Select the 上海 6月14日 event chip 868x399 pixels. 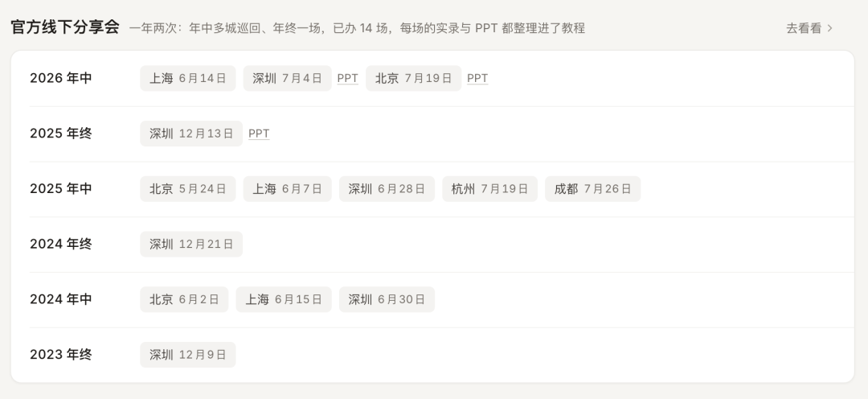point(187,78)
